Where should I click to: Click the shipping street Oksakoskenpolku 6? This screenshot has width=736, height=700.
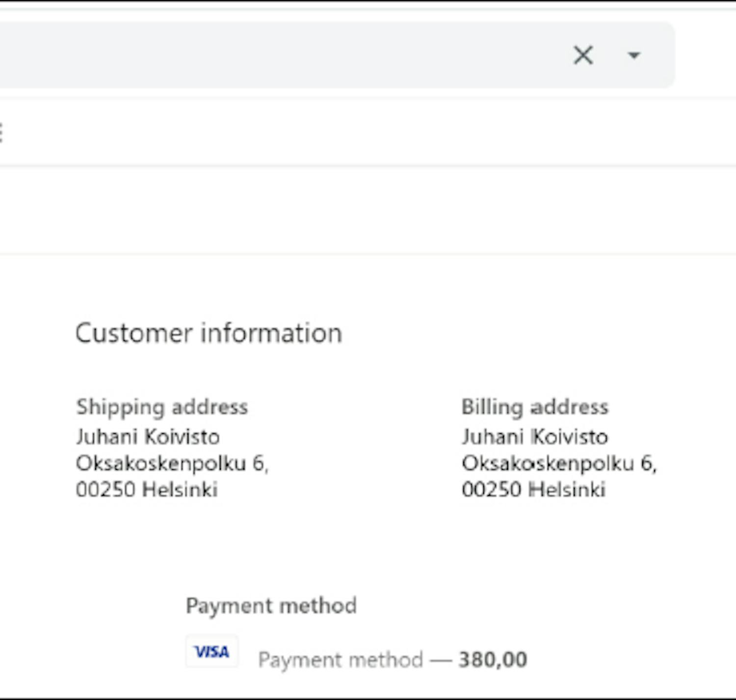pyautogui.click(x=172, y=463)
